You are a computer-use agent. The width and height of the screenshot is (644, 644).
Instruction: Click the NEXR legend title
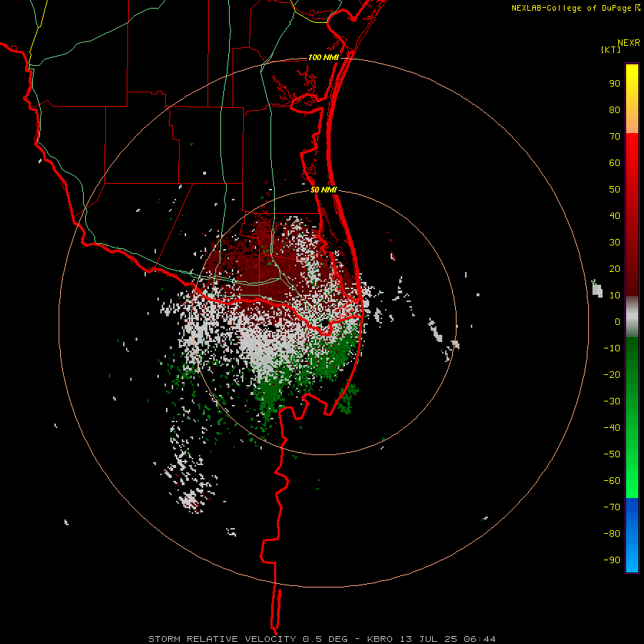point(629,43)
